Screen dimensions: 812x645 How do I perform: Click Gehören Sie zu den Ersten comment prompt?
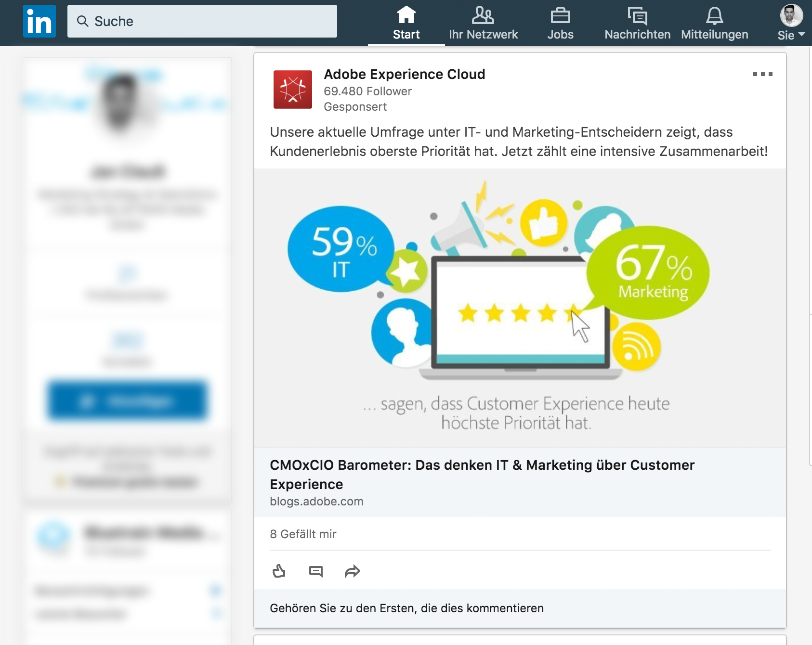[x=406, y=608]
